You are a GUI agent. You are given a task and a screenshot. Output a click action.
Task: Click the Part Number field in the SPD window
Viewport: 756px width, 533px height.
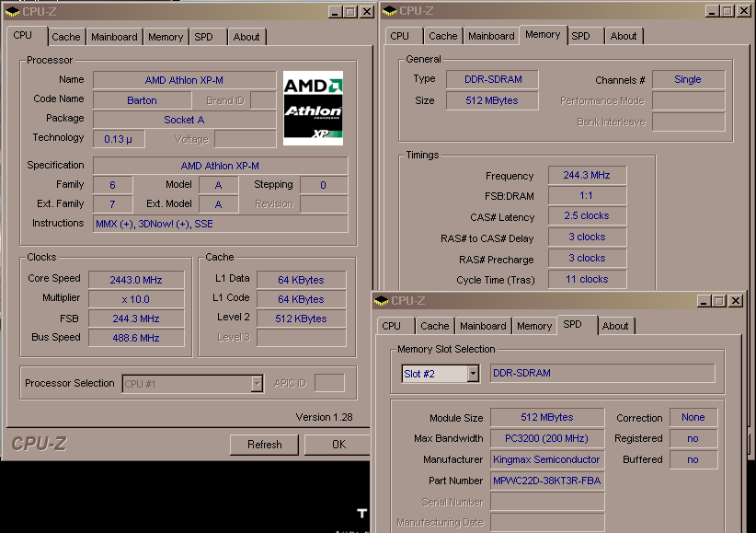tap(547, 481)
